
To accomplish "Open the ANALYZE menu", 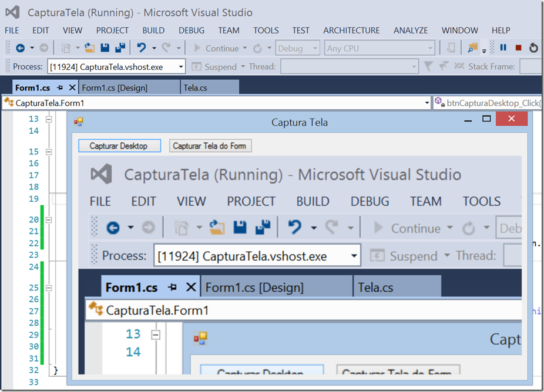I will point(411,31).
